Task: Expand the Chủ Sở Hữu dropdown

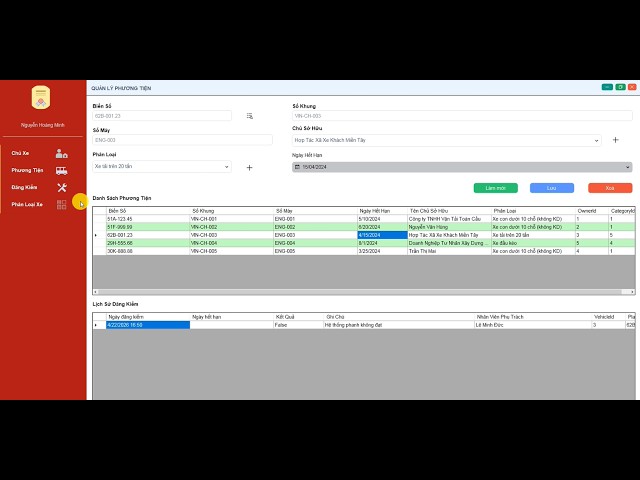Action: [x=596, y=140]
